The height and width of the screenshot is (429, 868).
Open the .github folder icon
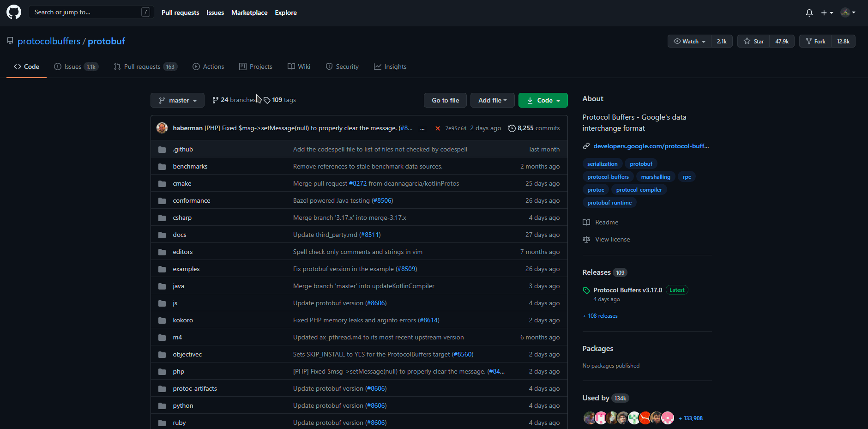point(162,150)
